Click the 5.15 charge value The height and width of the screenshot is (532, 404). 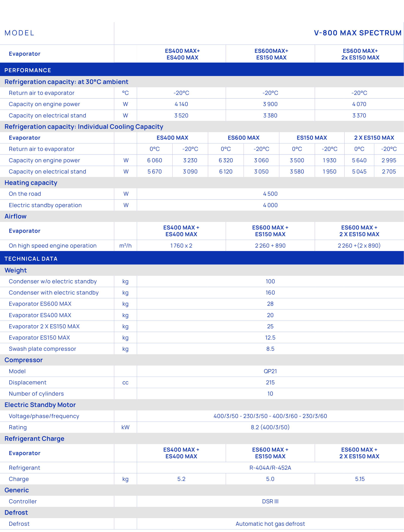tap(360, 479)
